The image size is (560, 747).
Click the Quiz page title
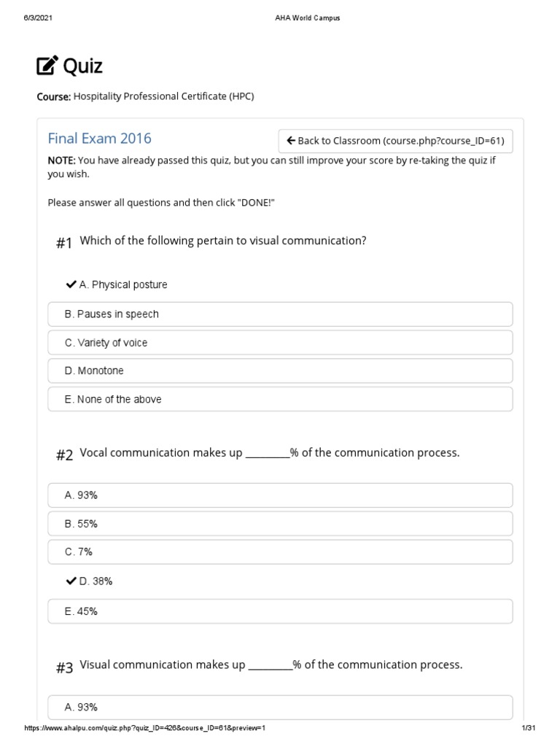pyautogui.click(x=82, y=66)
